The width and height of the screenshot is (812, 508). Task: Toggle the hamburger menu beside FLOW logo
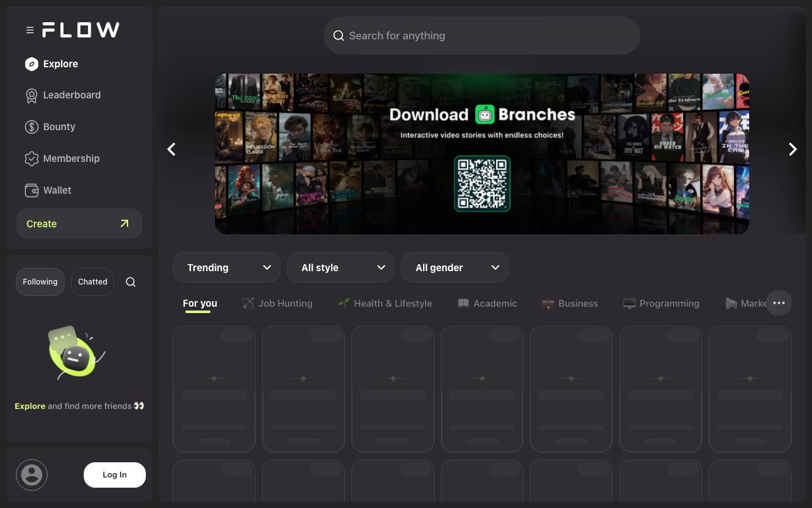30,30
